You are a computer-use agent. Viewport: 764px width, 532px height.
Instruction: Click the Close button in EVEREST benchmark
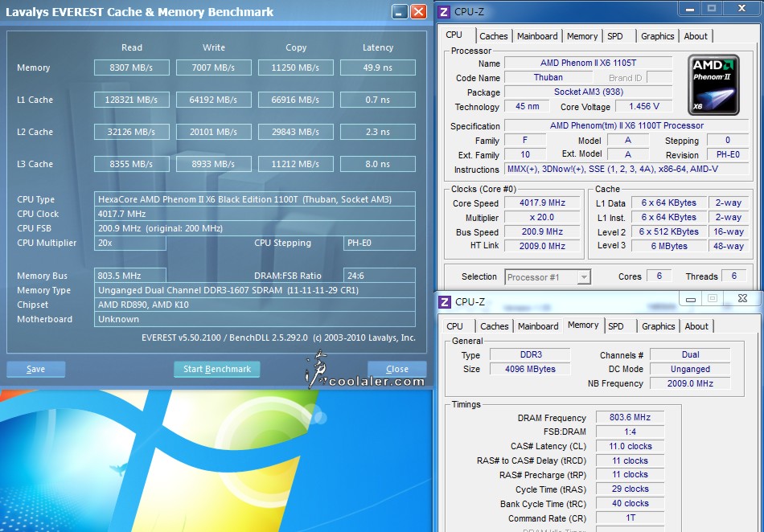coord(397,369)
